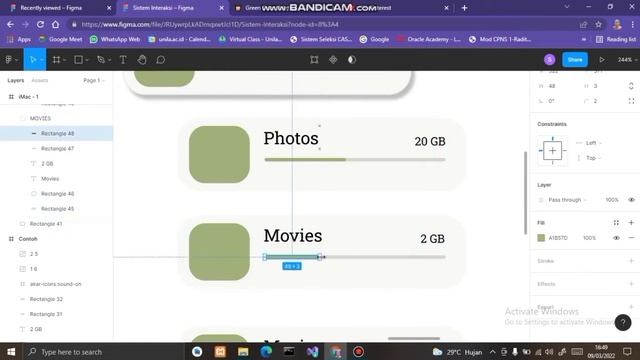Add a new fill with plus icon
This screenshot has height=360, width=640.
tap(631, 222)
